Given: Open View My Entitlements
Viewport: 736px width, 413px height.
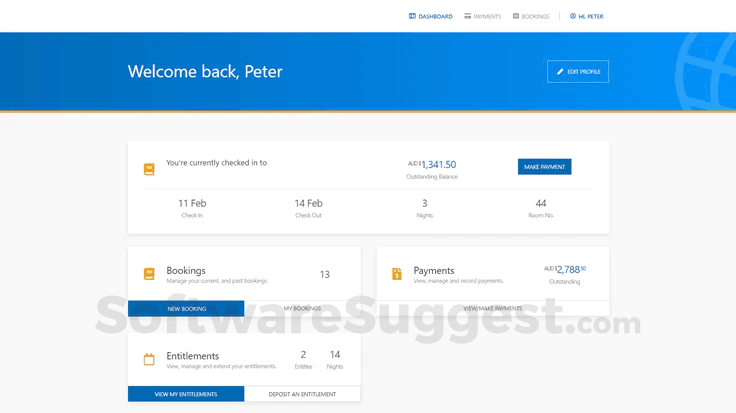Looking at the screenshot, I should (186, 394).
